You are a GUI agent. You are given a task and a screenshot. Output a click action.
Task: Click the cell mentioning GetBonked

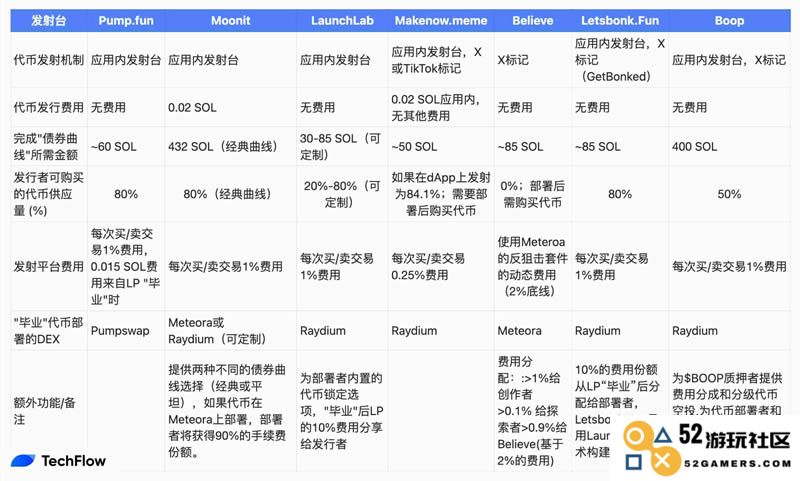620,60
